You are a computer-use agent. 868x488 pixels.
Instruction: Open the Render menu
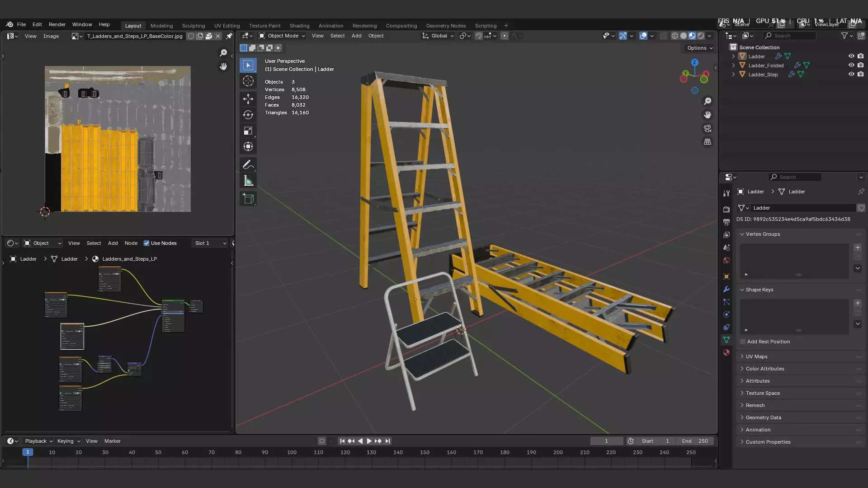[x=57, y=24]
